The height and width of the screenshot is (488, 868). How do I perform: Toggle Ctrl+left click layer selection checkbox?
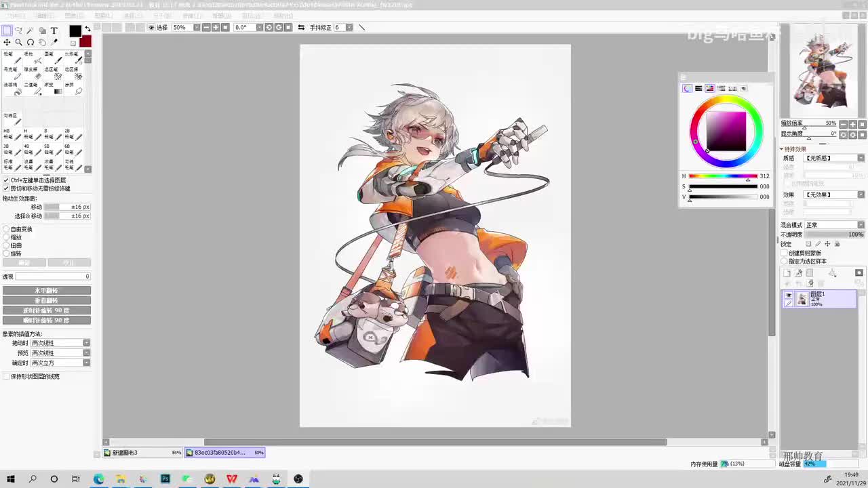[x=6, y=180]
